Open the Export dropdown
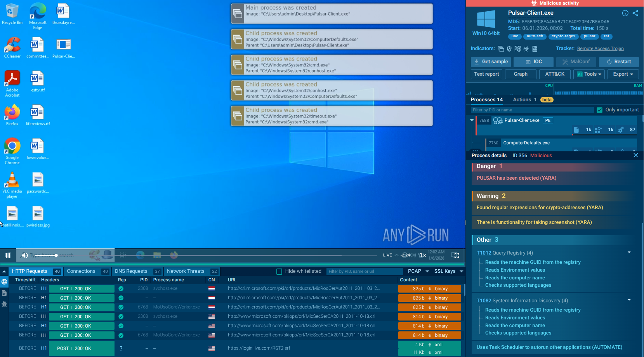Viewport: 644px width, 357px height. [623, 74]
